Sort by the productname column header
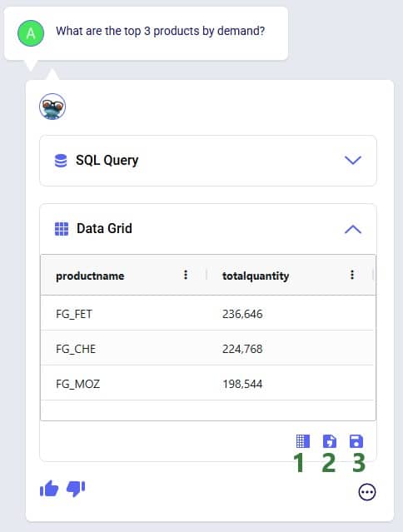403x532 pixels. click(90, 276)
